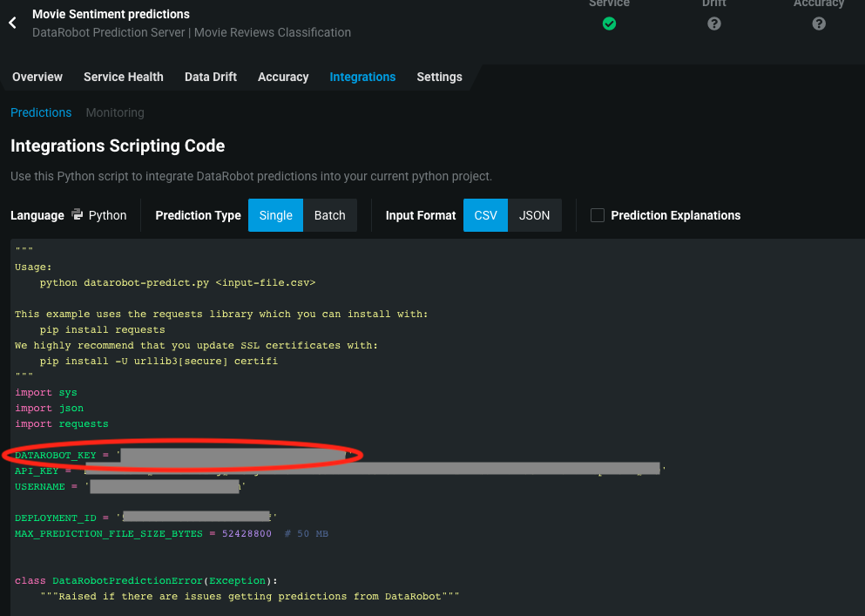Click the python datarobot-predict.py usage line
The width and height of the screenshot is (865, 616).
click(178, 282)
